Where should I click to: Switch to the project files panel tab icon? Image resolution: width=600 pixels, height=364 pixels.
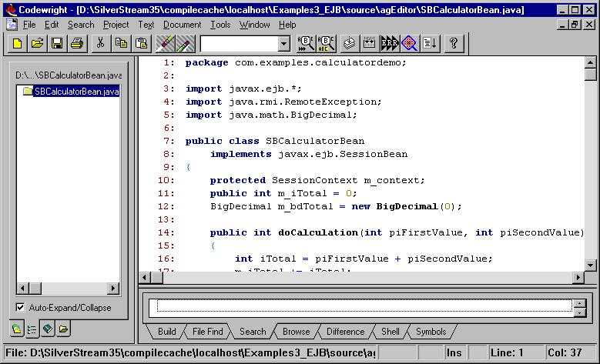point(17,329)
